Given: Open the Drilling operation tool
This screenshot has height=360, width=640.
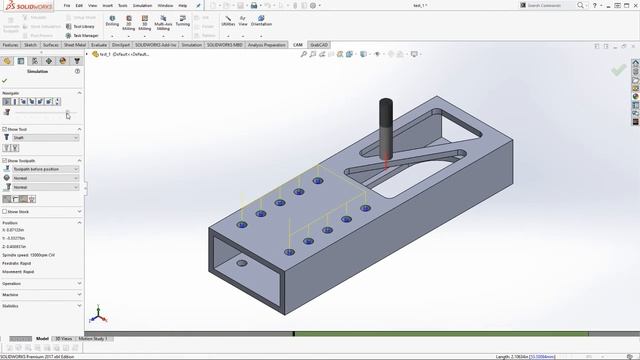Looking at the screenshot, I should point(112,21).
